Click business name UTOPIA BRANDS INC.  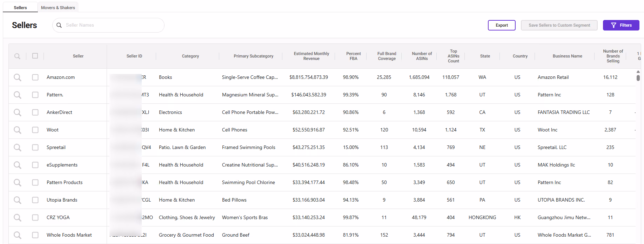pyautogui.click(x=561, y=200)
